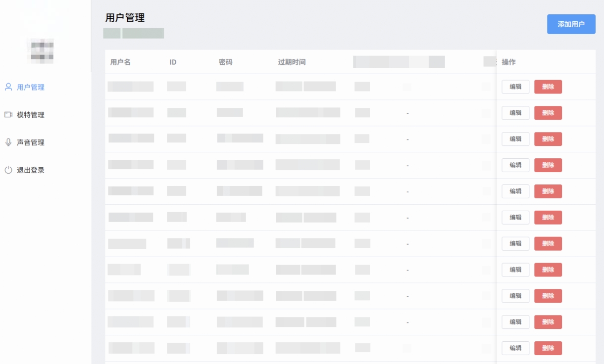604x364 pixels.
Task: Click the 操作 column header
Action: coord(508,62)
